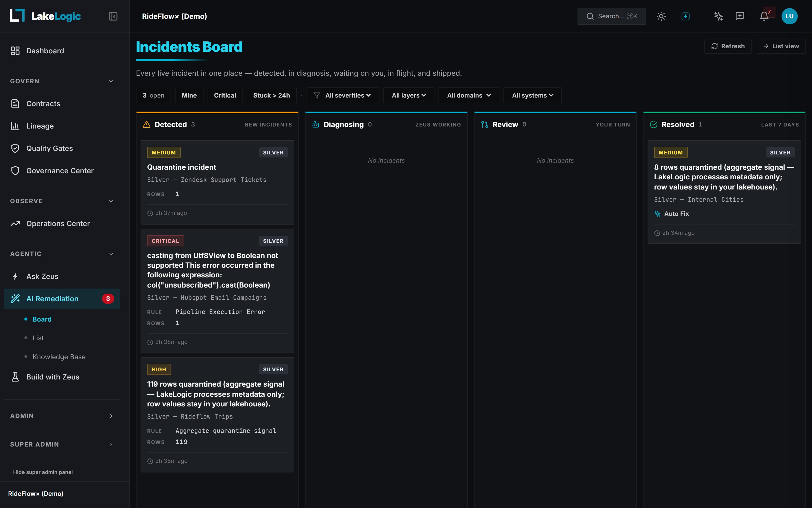The image size is (812, 508).
Task: Open Operations Center menu item
Action: click(62, 224)
